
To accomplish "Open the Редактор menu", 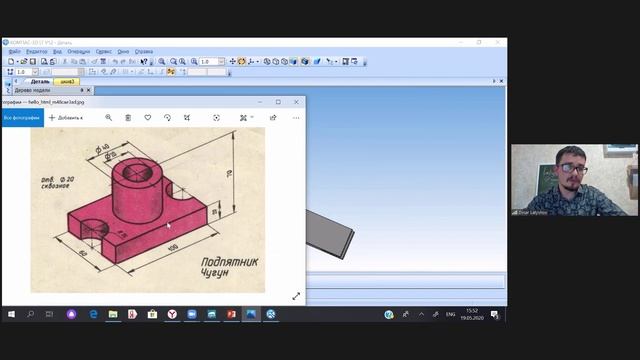I will (x=37, y=51).
